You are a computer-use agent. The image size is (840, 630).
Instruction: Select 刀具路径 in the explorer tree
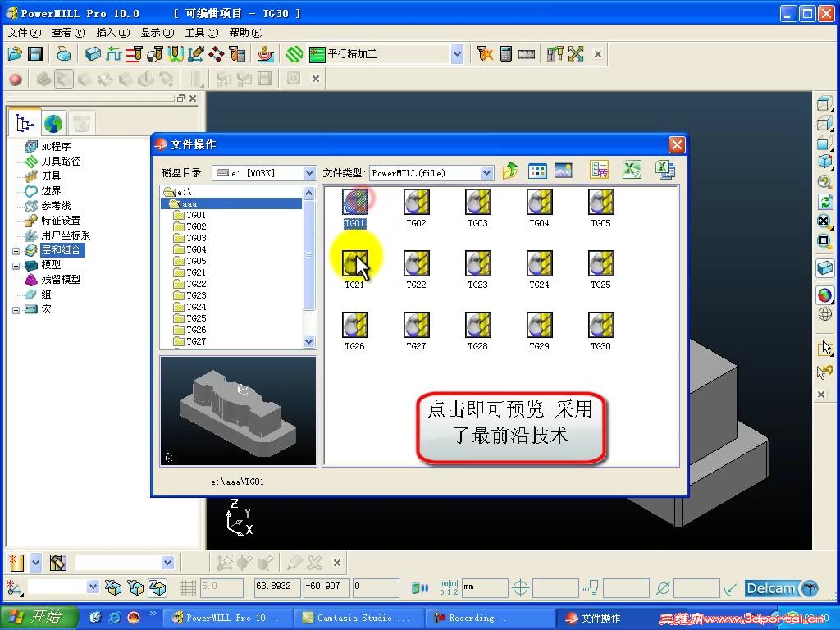(x=61, y=162)
